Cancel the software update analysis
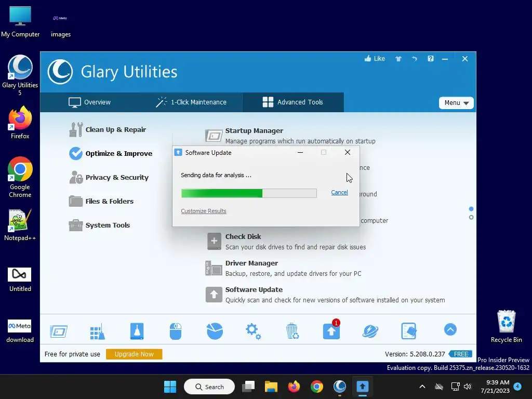Image resolution: width=532 pixels, height=399 pixels. 339,192
